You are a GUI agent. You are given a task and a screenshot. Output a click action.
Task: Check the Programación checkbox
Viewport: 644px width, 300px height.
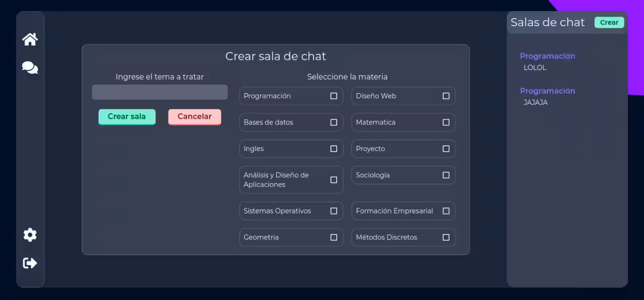pyautogui.click(x=334, y=96)
